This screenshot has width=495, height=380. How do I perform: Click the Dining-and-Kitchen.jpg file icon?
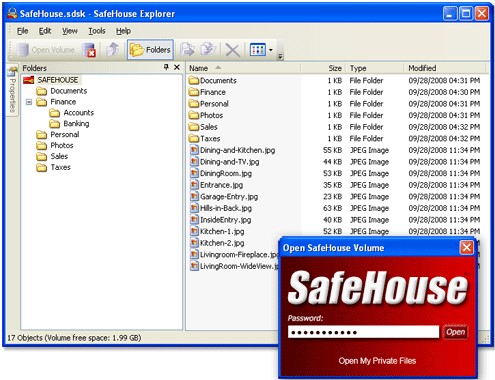(x=194, y=150)
